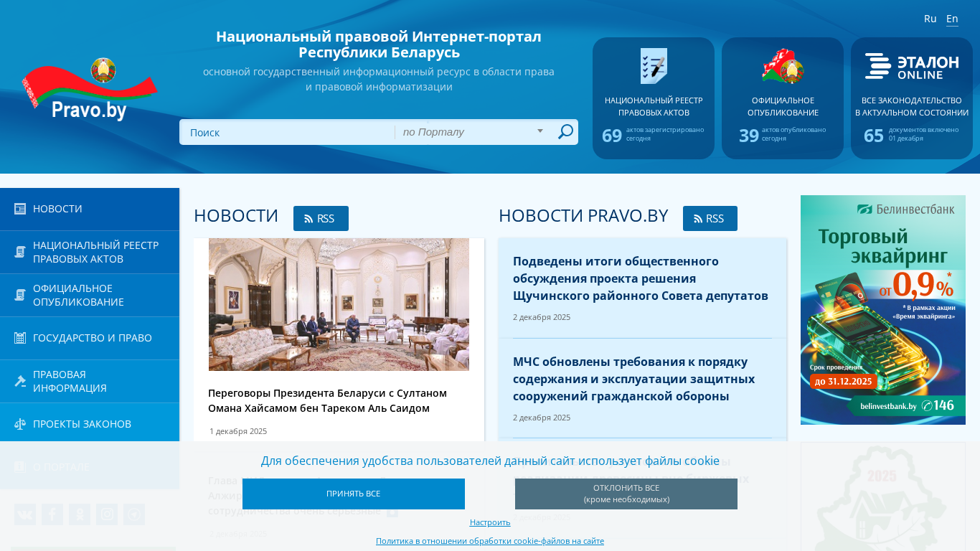Click the magnifier search icon
Image resolution: width=980 pixels, height=551 pixels.
point(565,132)
